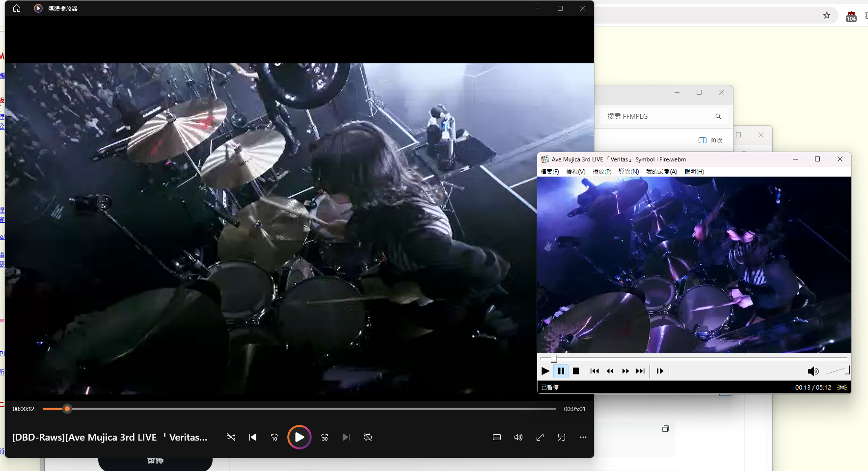The image size is (868, 471).
Task: Click the MPC seek bar
Action: (x=694, y=359)
